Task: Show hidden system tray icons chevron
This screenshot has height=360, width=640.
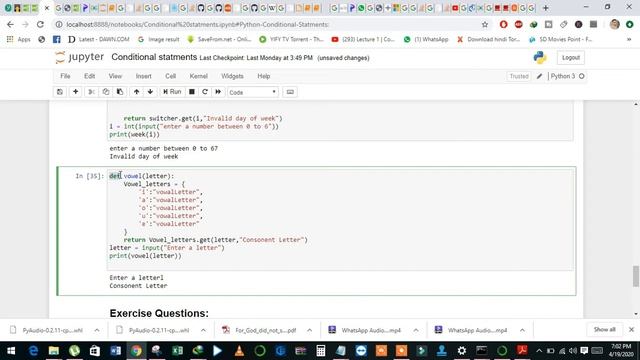Action: tap(539, 351)
